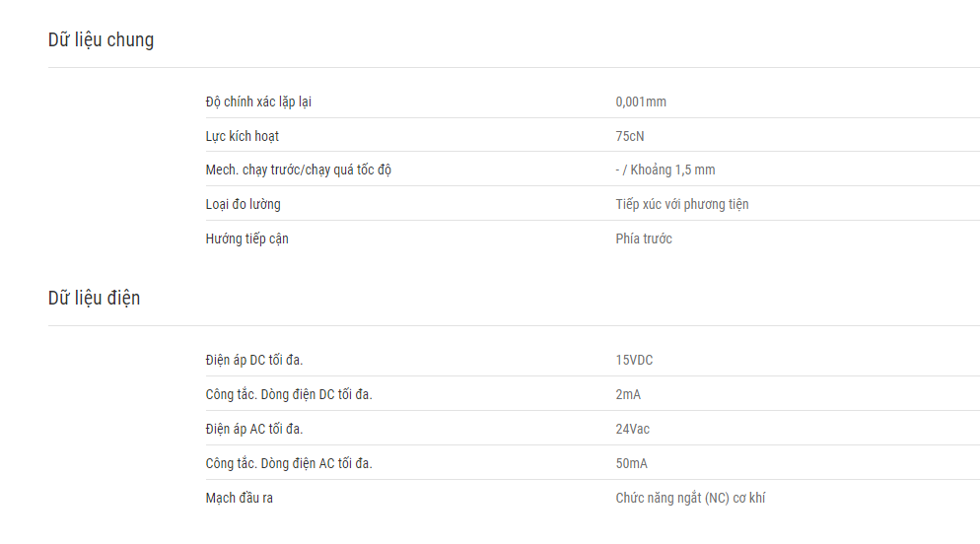Click 'Công tắc. Dòng điện DC tối đa.' label
Viewport: 980px width, 544px height.
coord(289,395)
